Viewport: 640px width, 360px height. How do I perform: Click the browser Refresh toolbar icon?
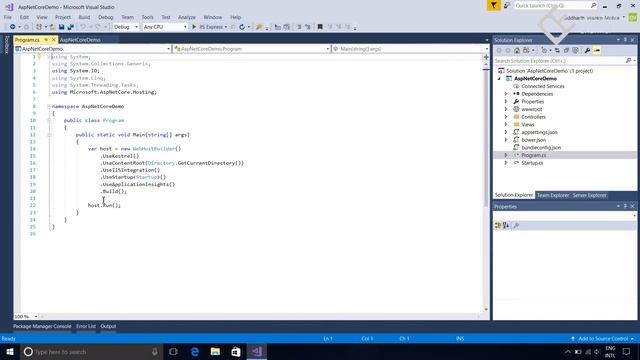tap(242, 27)
